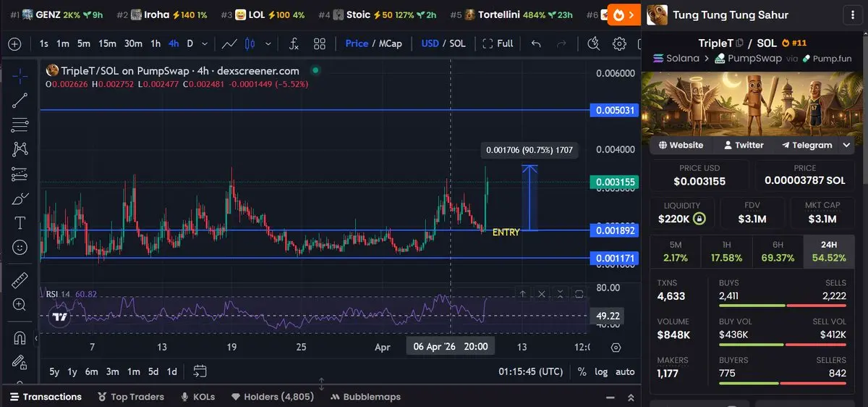
Task: Toggle the auto scale
Action: tap(625, 372)
